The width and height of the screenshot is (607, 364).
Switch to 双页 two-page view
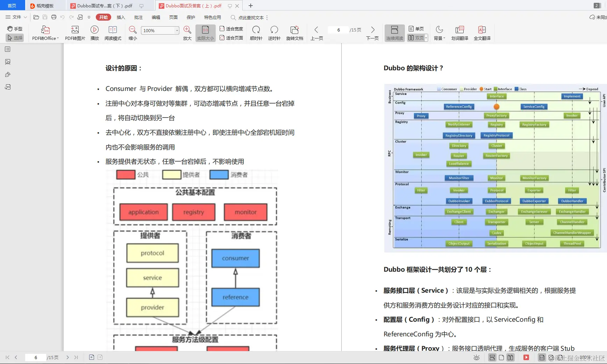(x=415, y=37)
